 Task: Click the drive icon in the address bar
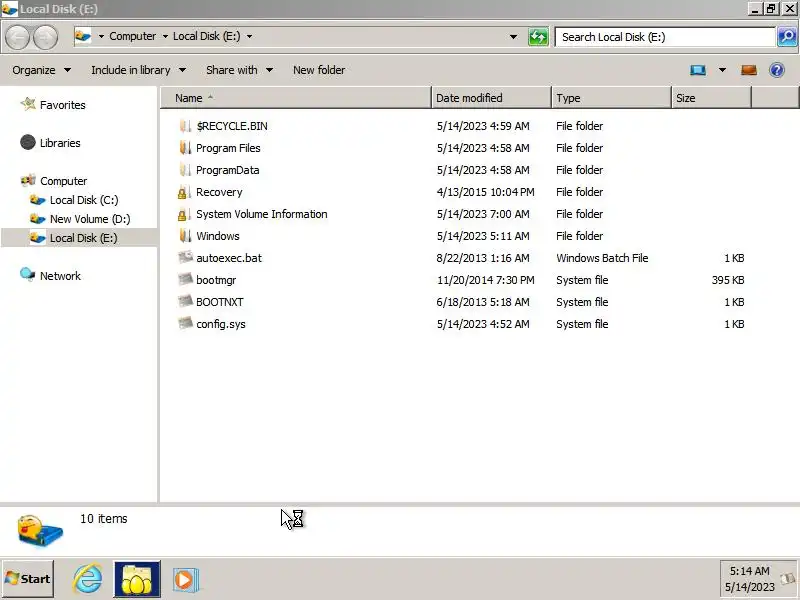pyautogui.click(x=83, y=36)
